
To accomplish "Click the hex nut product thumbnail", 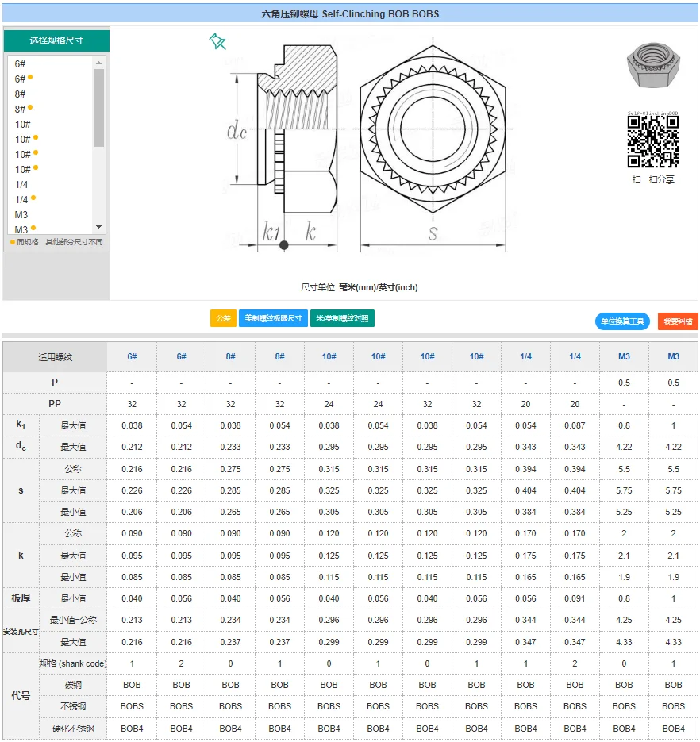I will click(x=653, y=67).
